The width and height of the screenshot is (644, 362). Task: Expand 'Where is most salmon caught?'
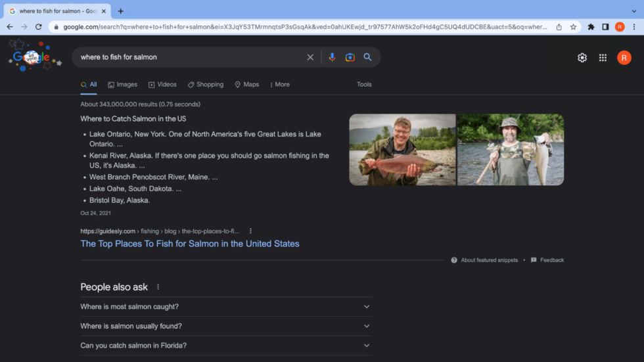tap(225, 307)
